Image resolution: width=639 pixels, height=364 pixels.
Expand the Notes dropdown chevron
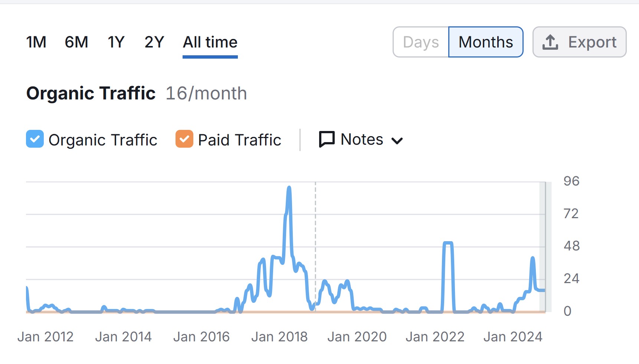click(x=397, y=141)
